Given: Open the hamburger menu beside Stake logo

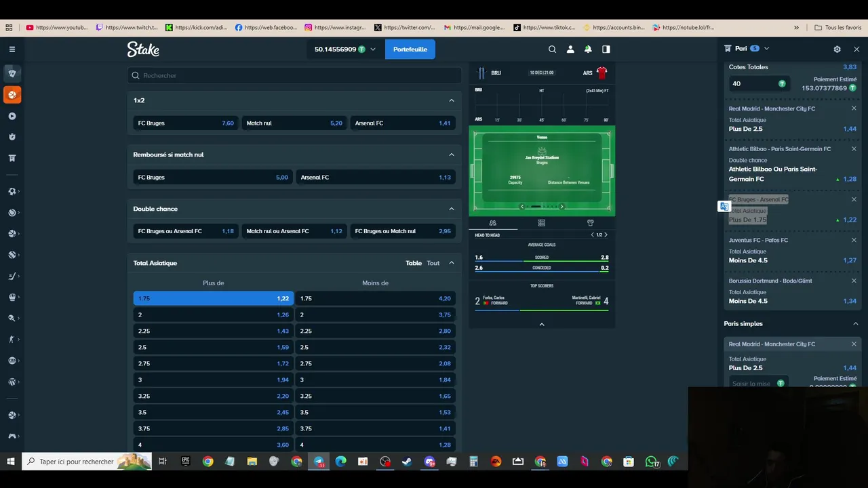Looking at the screenshot, I should 12,49.
